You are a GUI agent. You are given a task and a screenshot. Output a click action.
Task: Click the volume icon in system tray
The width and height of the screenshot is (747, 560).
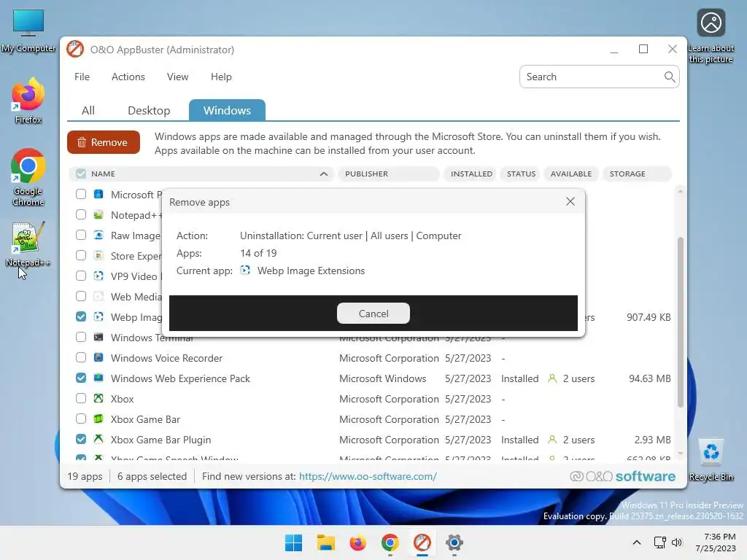click(676, 542)
